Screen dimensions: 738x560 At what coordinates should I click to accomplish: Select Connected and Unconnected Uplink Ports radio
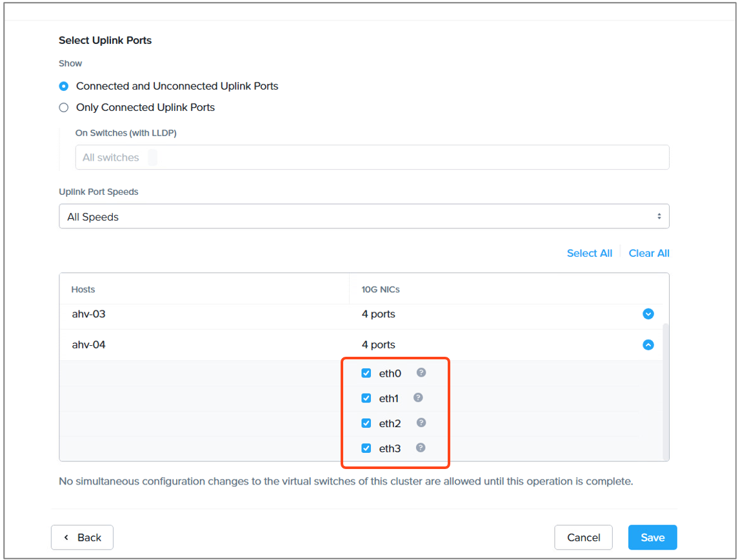point(63,86)
